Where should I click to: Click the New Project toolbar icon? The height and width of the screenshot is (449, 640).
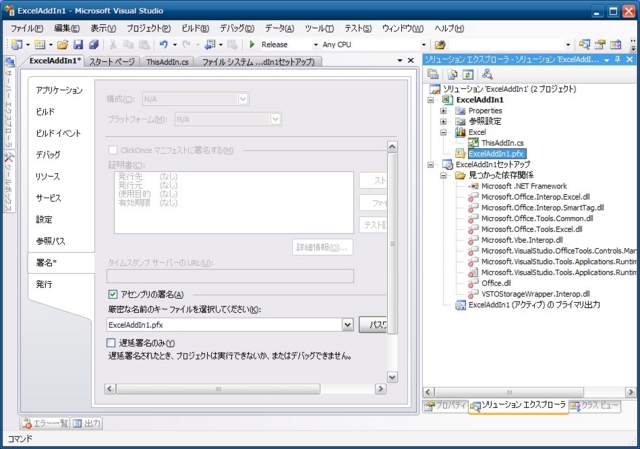17,44
